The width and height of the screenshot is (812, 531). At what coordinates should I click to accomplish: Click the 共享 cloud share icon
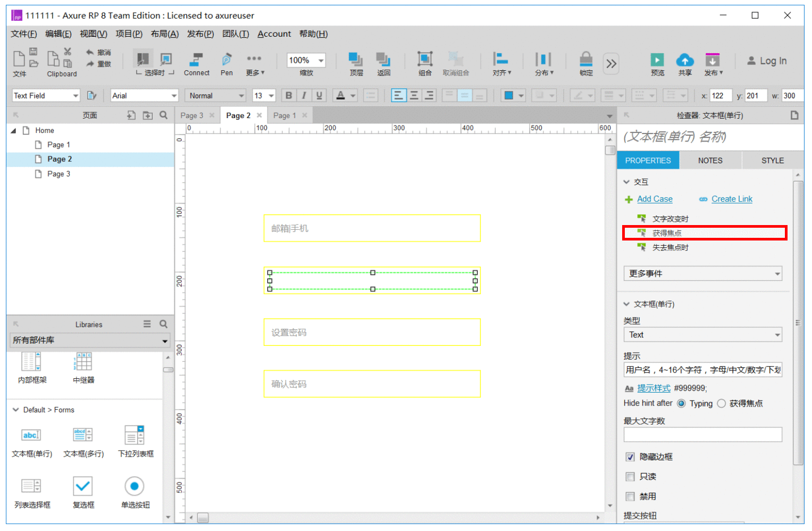coord(685,60)
